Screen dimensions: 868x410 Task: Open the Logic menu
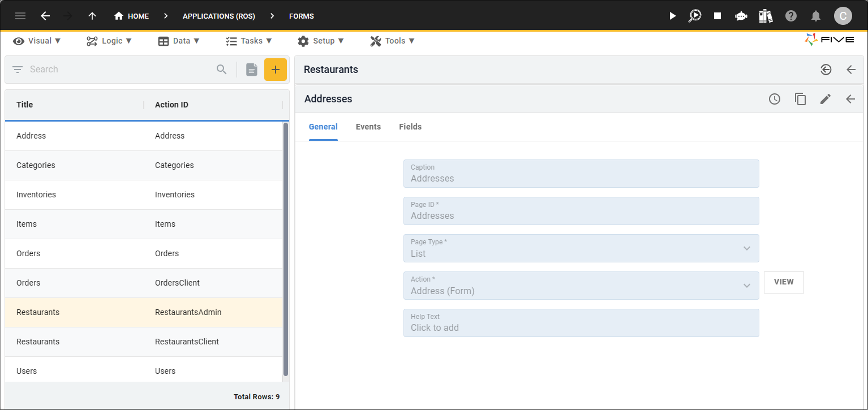click(x=109, y=41)
